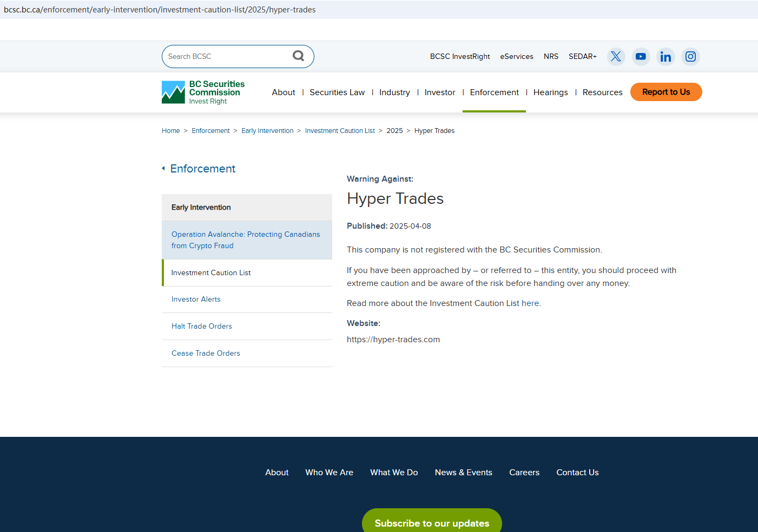758x532 pixels.
Task: Follow the 'here' Investment Caution List link
Action: pyautogui.click(x=530, y=303)
